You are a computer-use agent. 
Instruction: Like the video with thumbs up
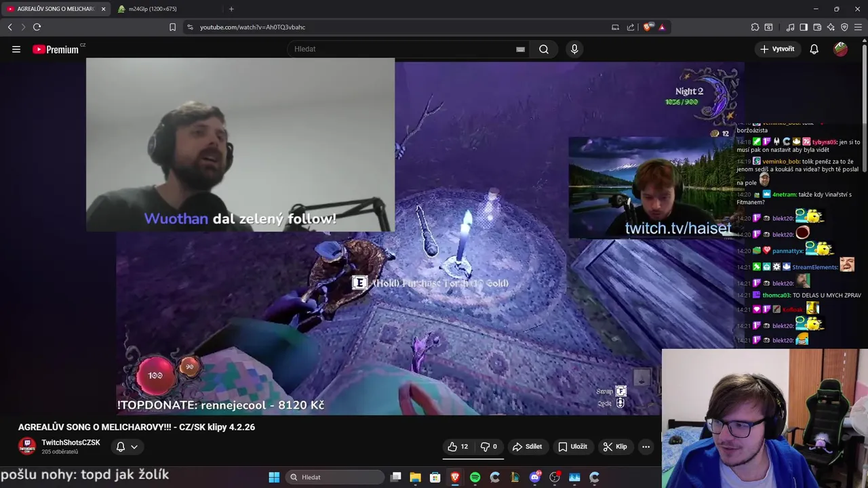pos(458,447)
